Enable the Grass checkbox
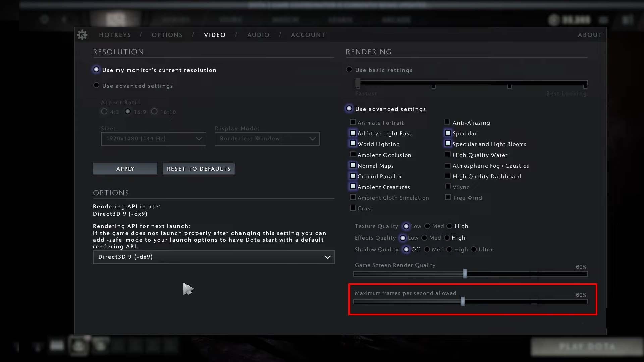Viewport: 644px width, 362px height. coord(353,208)
